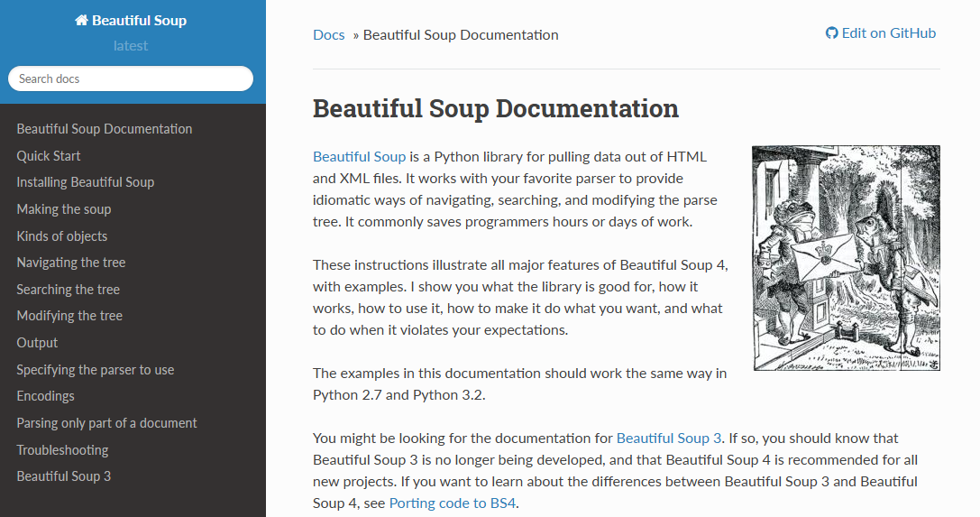Follow the Porting code to BS4 link
The image size is (980, 517).
pos(453,503)
